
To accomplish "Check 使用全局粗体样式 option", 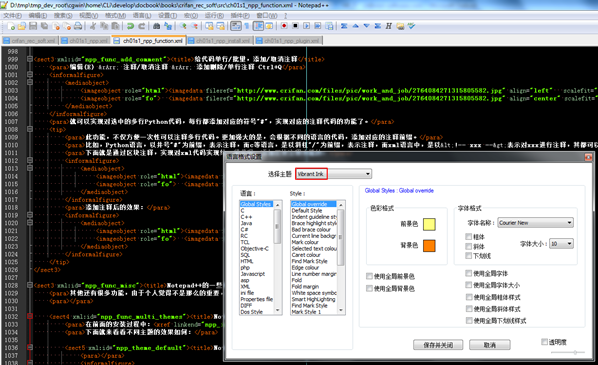I will tap(469, 297).
